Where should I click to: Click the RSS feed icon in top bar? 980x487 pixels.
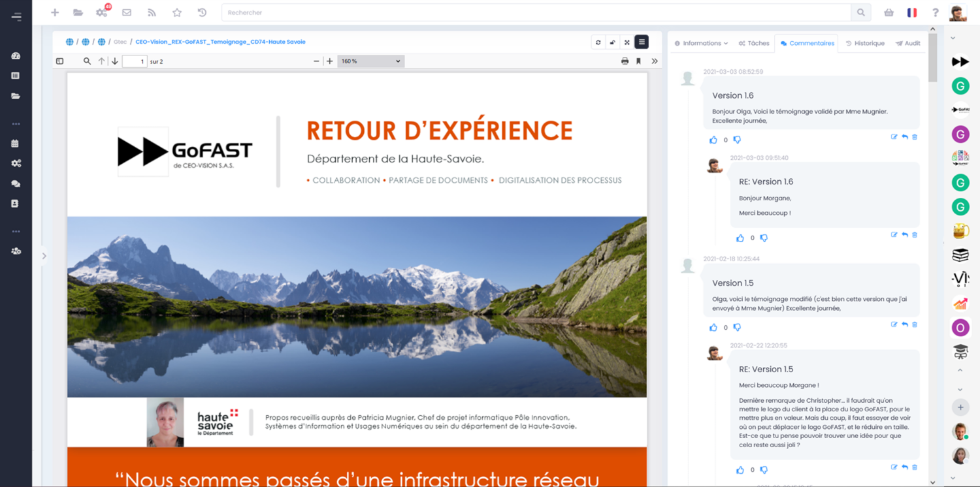point(152,12)
